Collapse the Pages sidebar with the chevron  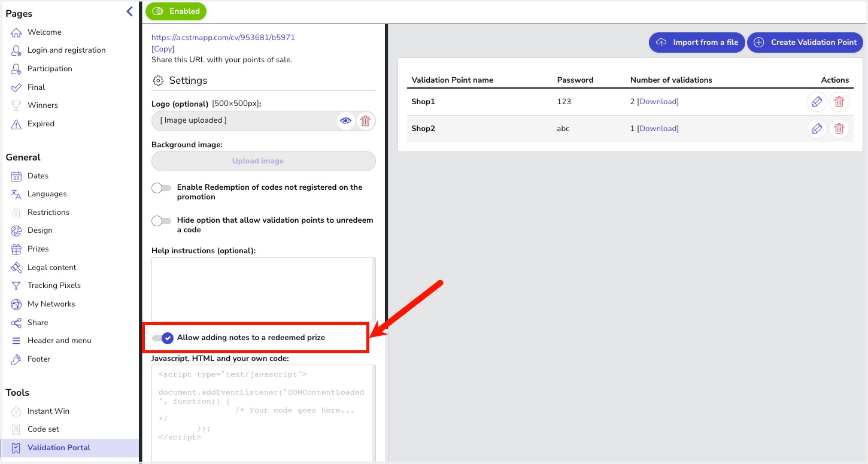point(129,11)
